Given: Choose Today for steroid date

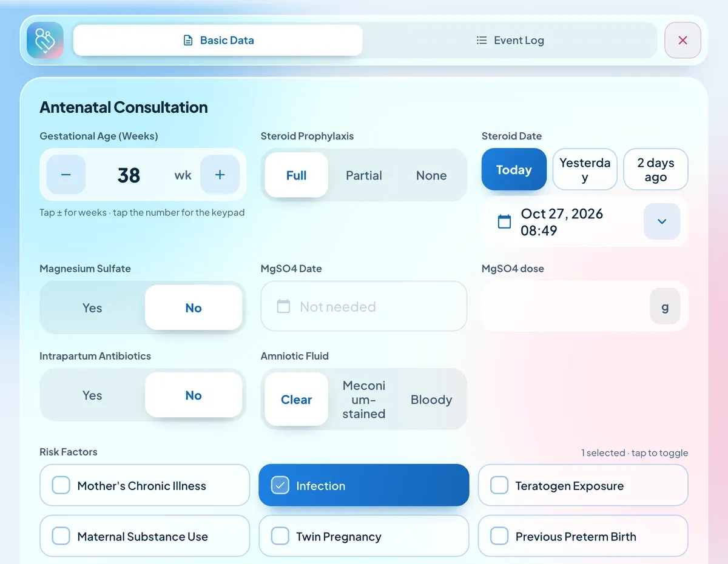Looking at the screenshot, I should tap(514, 170).
